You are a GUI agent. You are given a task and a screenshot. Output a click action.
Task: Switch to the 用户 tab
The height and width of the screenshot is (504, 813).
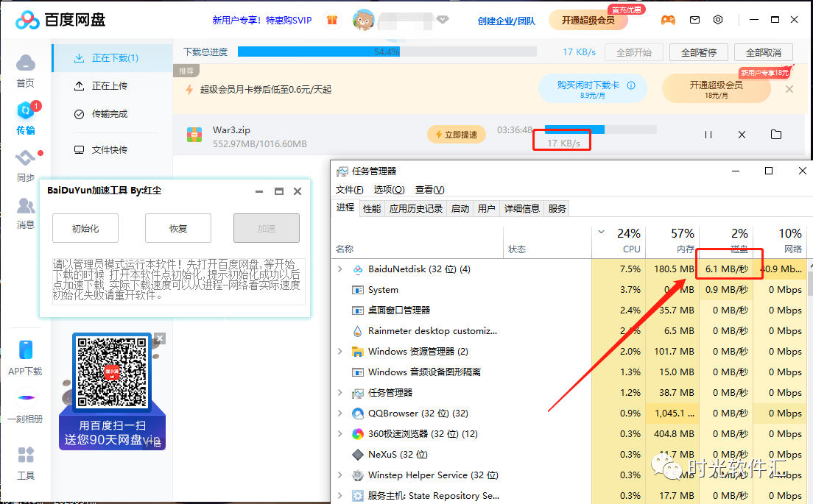click(x=486, y=209)
